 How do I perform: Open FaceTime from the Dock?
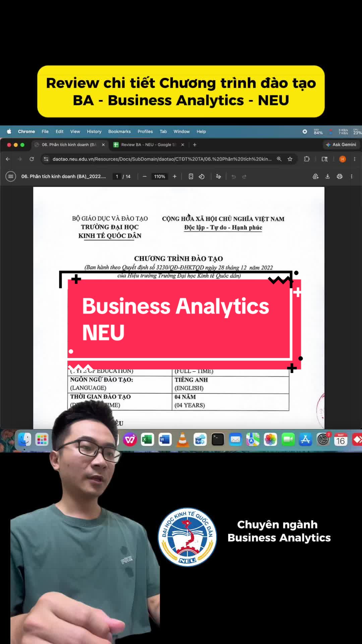point(288,439)
